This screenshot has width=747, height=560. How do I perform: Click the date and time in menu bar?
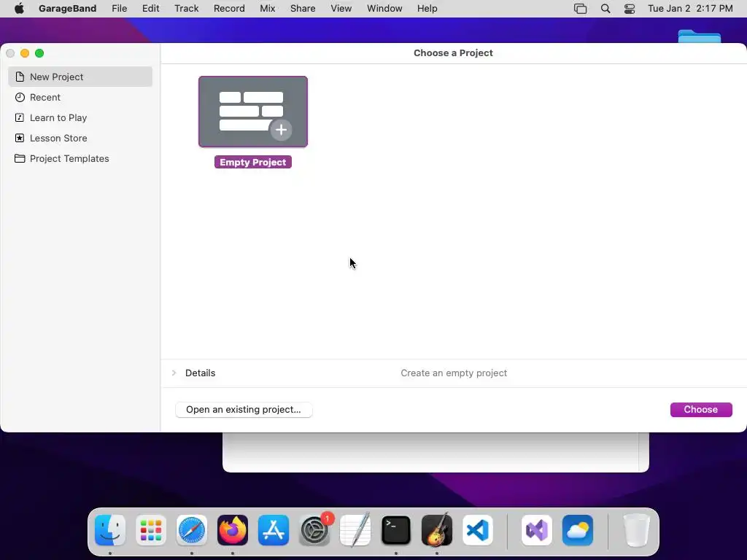(690, 9)
